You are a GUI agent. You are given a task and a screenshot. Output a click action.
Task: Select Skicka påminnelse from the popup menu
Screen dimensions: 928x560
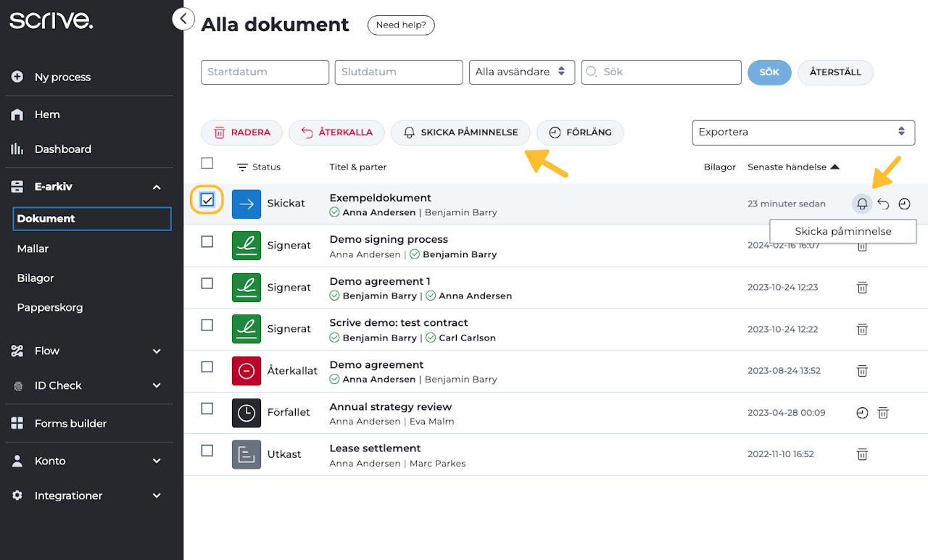843,232
